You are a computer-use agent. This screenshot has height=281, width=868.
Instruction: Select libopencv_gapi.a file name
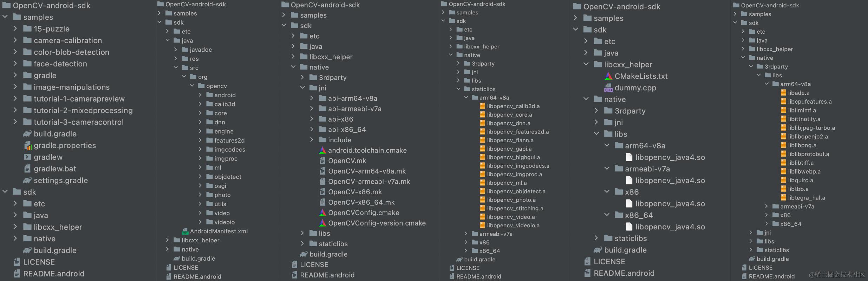[509, 149]
